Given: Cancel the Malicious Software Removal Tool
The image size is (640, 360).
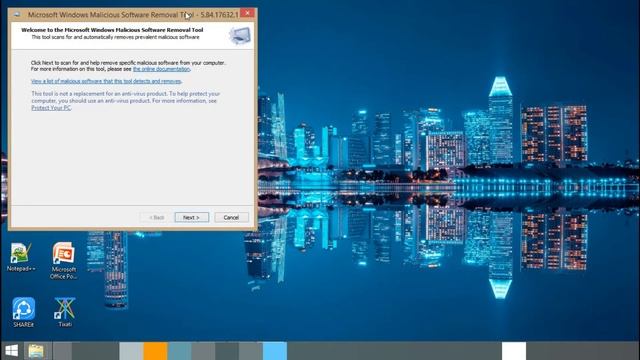Looking at the screenshot, I should (231, 218).
